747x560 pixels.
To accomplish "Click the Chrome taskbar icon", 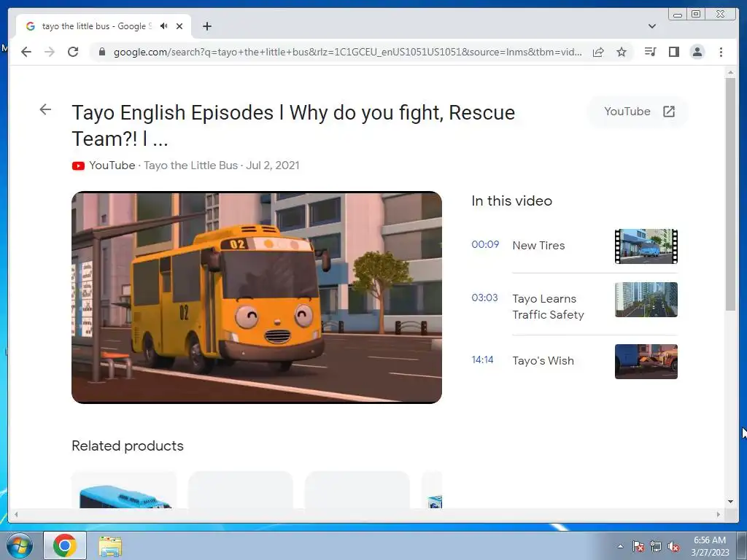I will tap(65, 545).
